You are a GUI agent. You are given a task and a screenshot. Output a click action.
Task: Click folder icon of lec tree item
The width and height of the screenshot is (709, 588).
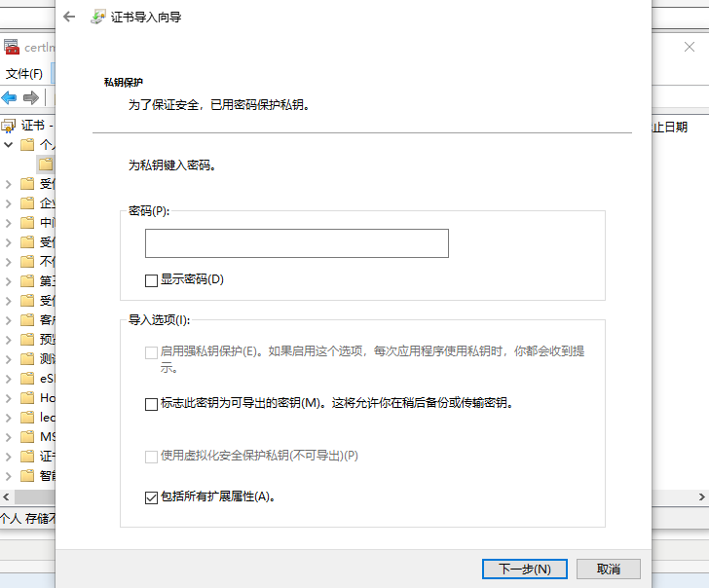coord(27,418)
